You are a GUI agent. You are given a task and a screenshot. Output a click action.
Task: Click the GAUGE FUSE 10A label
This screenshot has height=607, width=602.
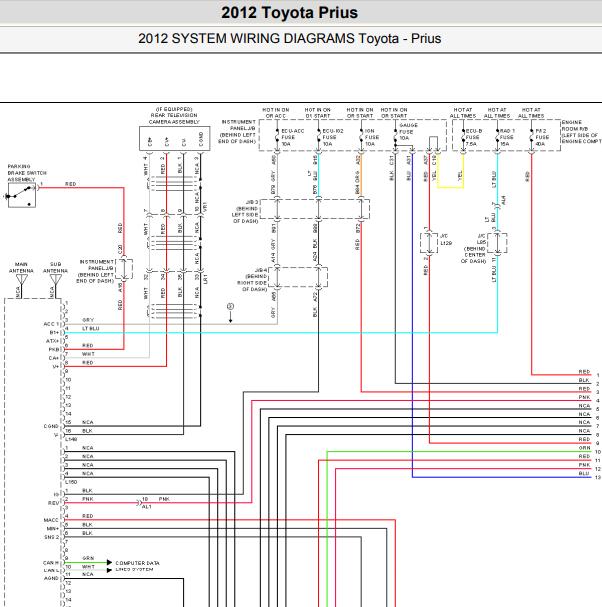coord(408,132)
